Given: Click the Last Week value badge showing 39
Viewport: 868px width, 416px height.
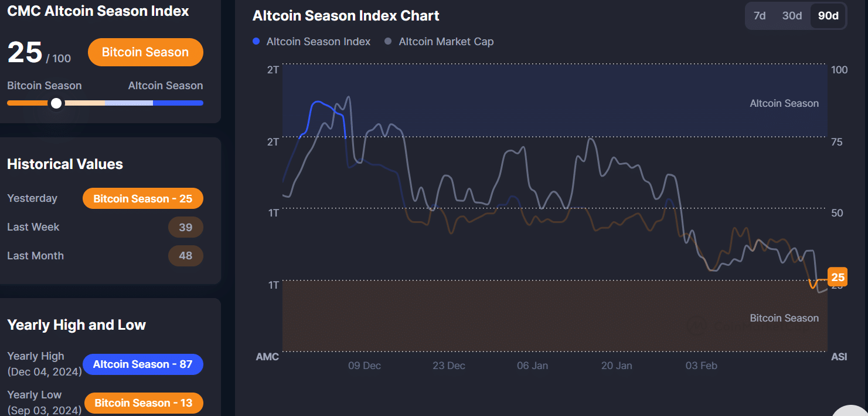Looking at the screenshot, I should click(186, 227).
